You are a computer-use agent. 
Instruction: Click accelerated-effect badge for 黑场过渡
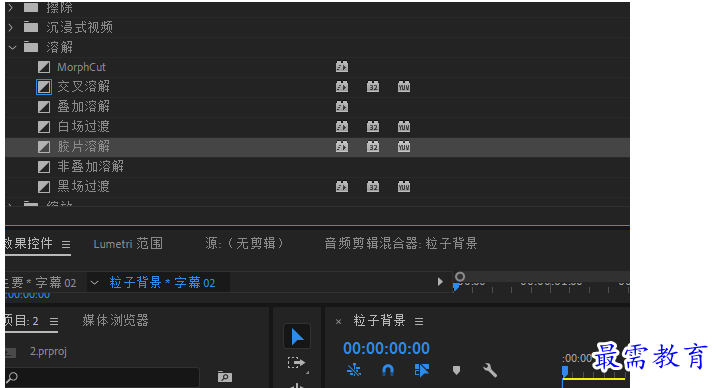coord(342,187)
